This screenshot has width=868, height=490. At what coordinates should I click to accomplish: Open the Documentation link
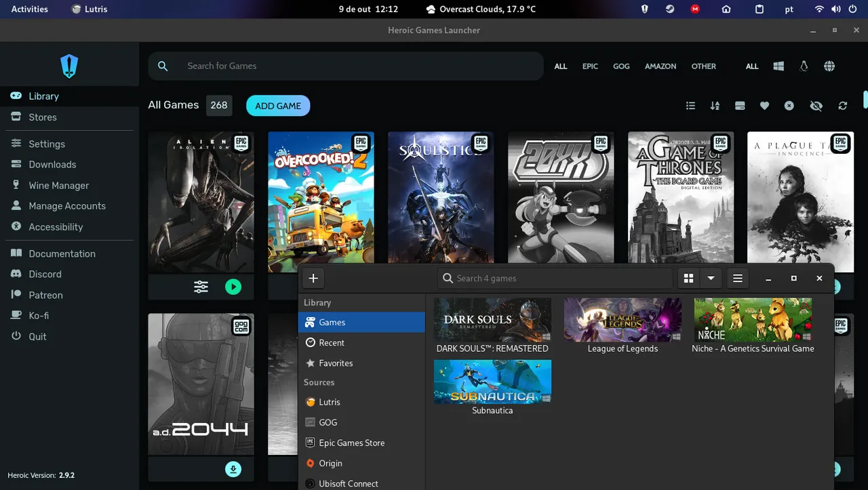click(69, 253)
